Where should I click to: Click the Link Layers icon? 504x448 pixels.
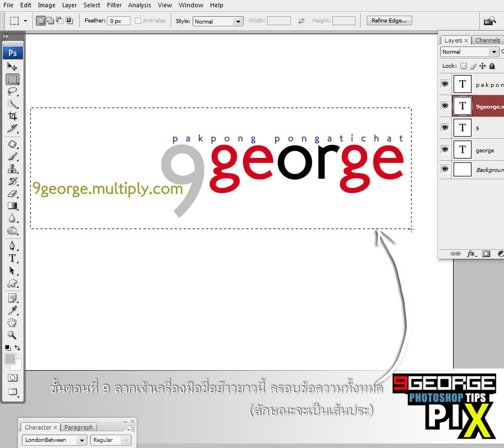pyautogui.click(x=455, y=254)
